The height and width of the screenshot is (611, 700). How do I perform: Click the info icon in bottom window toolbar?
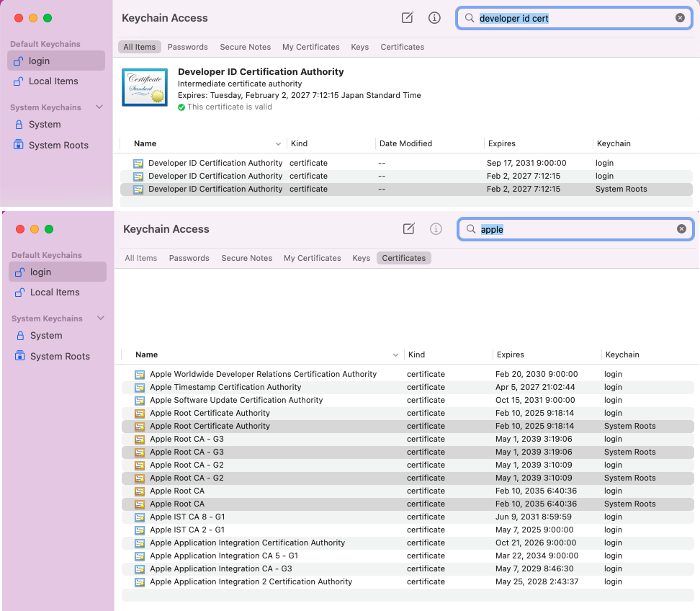coord(436,228)
